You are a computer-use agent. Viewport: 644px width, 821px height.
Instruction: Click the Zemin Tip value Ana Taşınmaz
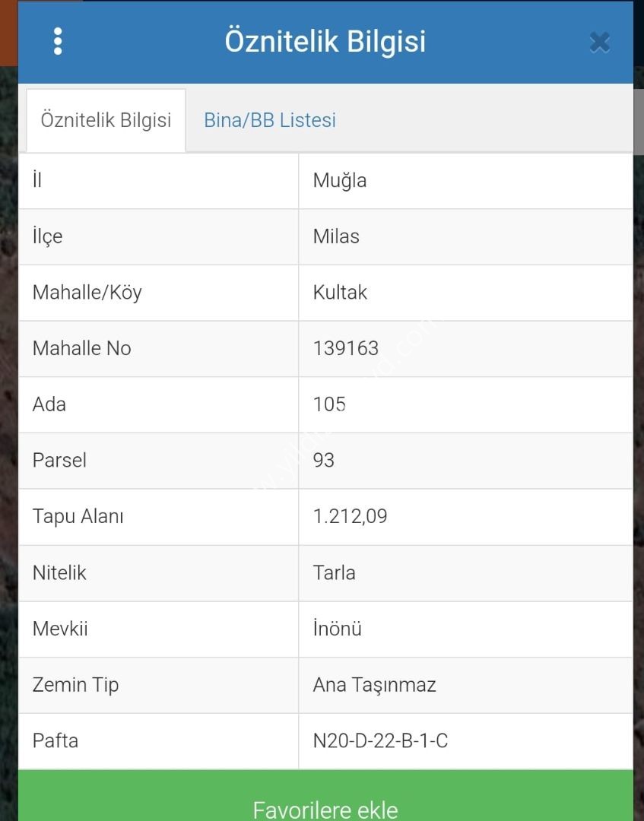[x=374, y=686]
